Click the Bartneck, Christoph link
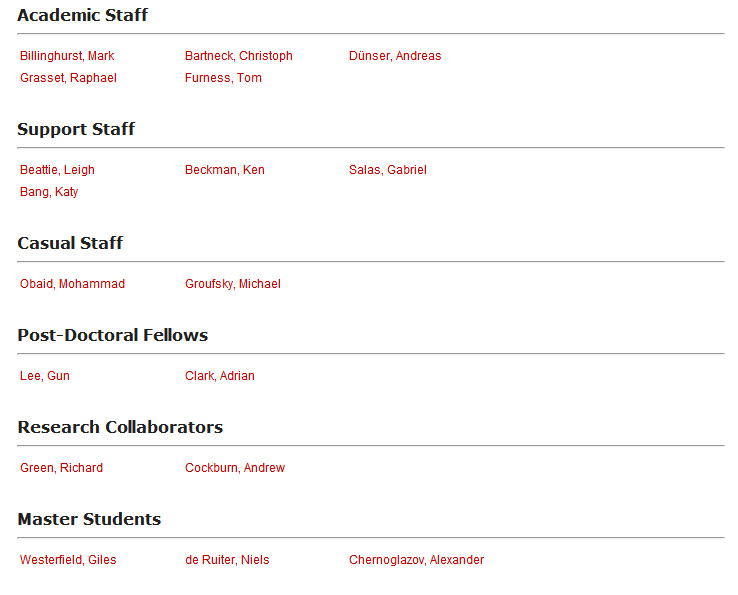Viewport: 738px width, 595px height. pyautogui.click(x=238, y=56)
